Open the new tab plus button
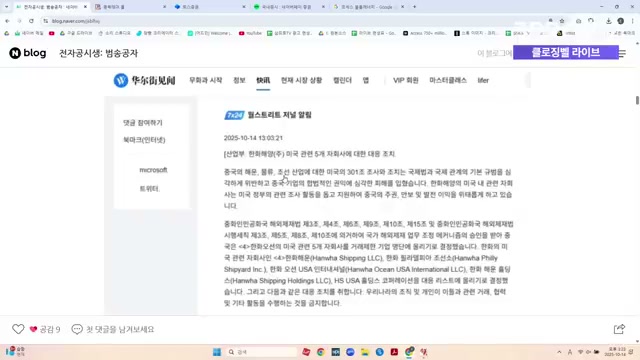This screenshot has height=360, width=640. (414, 7)
